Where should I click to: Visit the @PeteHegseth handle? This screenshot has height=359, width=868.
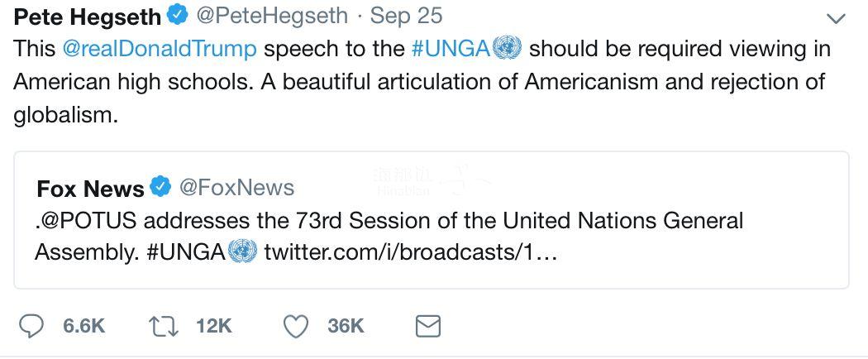[270, 16]
